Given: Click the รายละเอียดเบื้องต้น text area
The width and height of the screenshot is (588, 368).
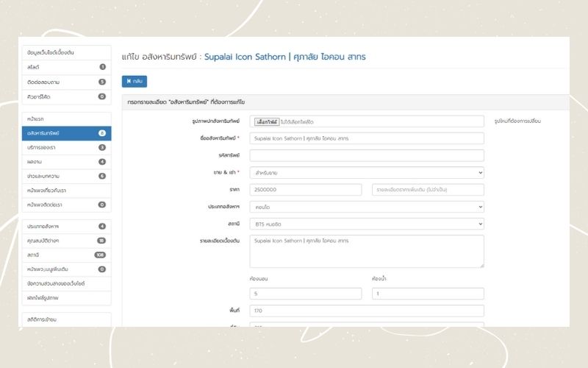Looking at the screenshot, I should click(367, 251).
